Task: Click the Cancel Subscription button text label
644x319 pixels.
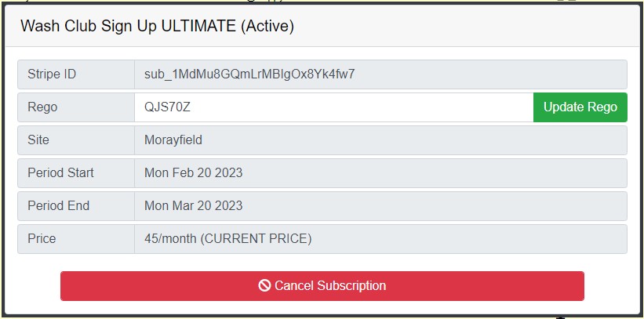Action: pyautogui.click(x=330, y=286)
